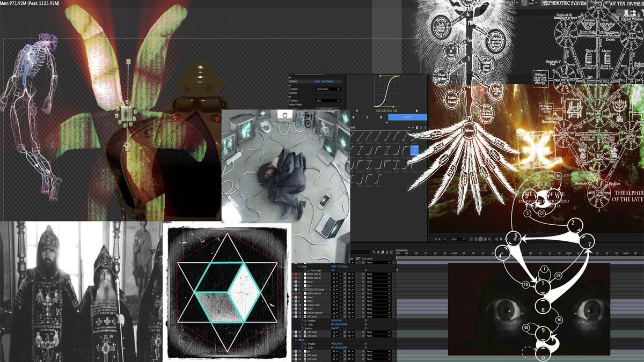This screenshot has width=644, height=362.
Task: Collapse layer 13 in the timeline
Action: coord(293,316)
